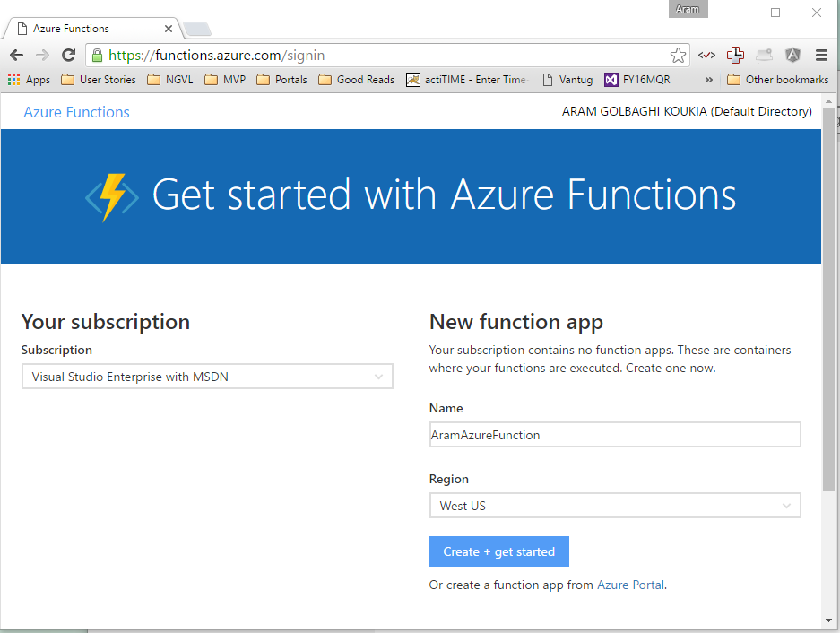This screenshot has height=633, width=840.
Task: Click the bookmark star in the address bar
Action: 679,55
